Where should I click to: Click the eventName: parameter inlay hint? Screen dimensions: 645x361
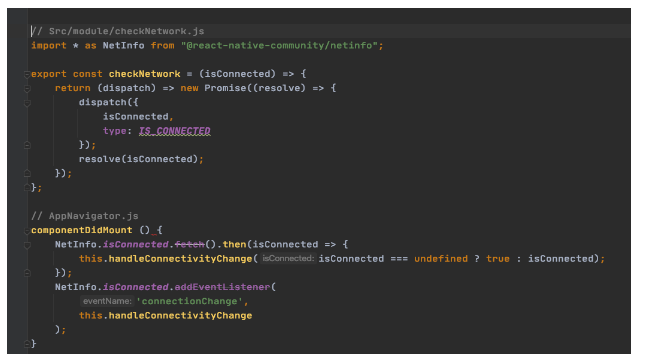[107, 301]
